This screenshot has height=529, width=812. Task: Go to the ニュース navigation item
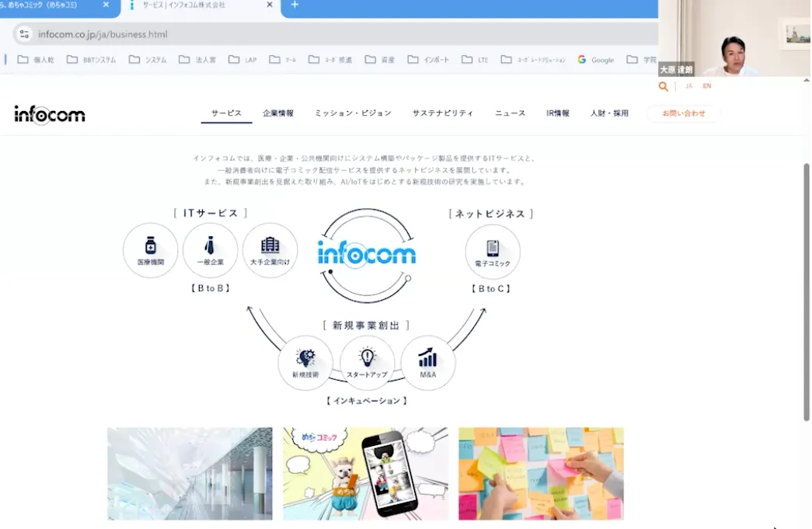(510, 113)
